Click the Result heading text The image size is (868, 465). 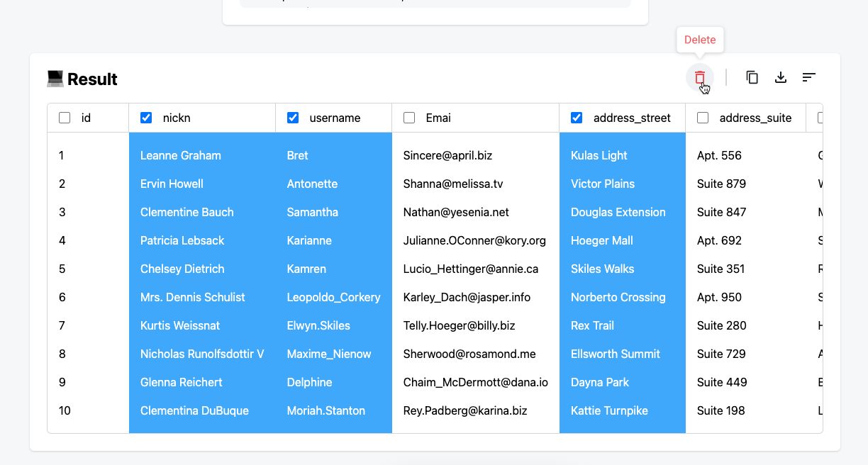(x=91, y=79)
